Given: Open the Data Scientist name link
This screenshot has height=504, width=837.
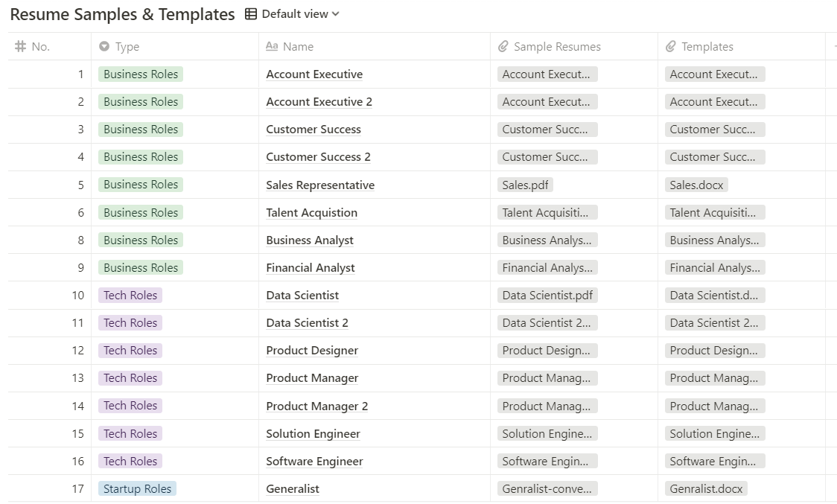Looking at the screenshot, I should click(x=302, y=295).
